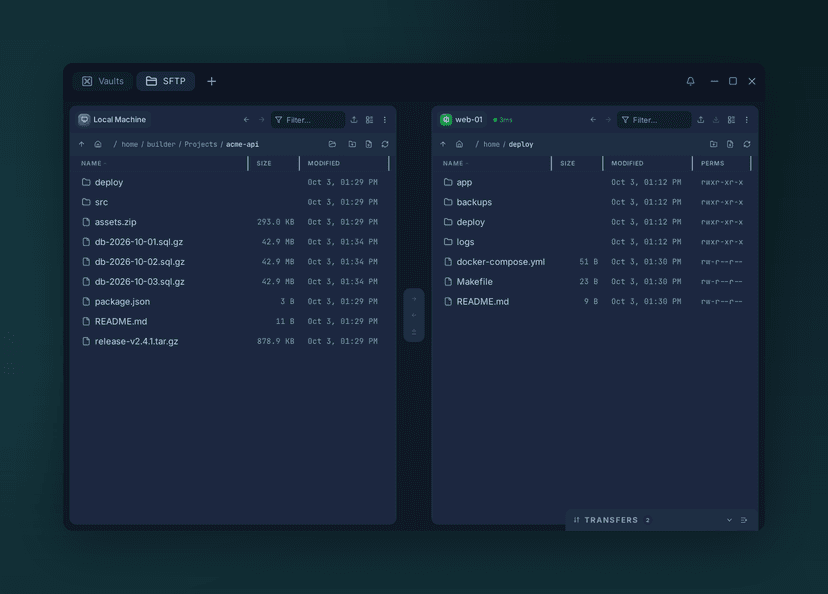
Task: Click the web-01 host selector
Action: 462,120
